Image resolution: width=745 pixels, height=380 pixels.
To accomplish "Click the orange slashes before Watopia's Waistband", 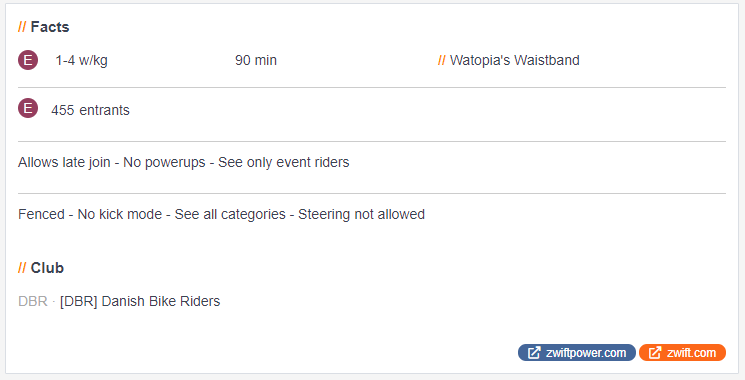I will 441,60.
